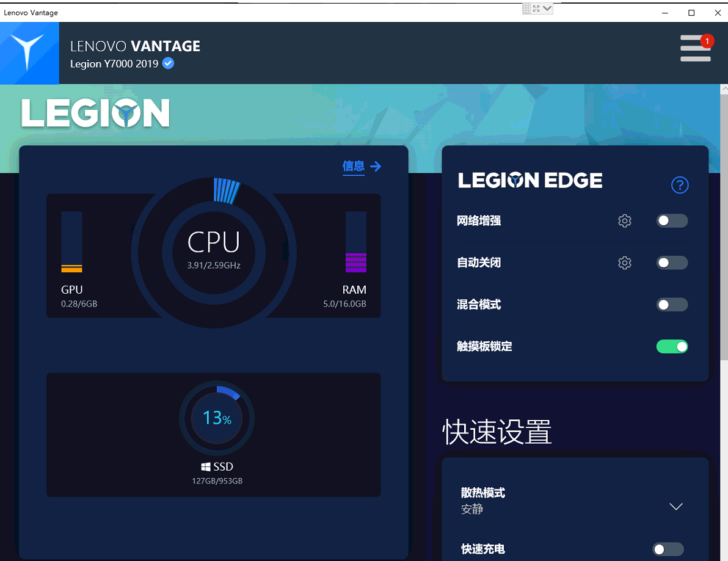Image resolution: width=728 pixels, height=561 pixels.
Task: Click the Legion Y7000 2019 device name
Action: pos(114,63)
